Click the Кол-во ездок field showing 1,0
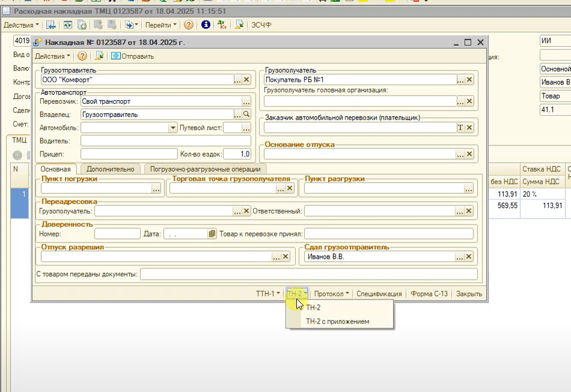The height and width of the screenshot is (392, 571). [237, 154]
